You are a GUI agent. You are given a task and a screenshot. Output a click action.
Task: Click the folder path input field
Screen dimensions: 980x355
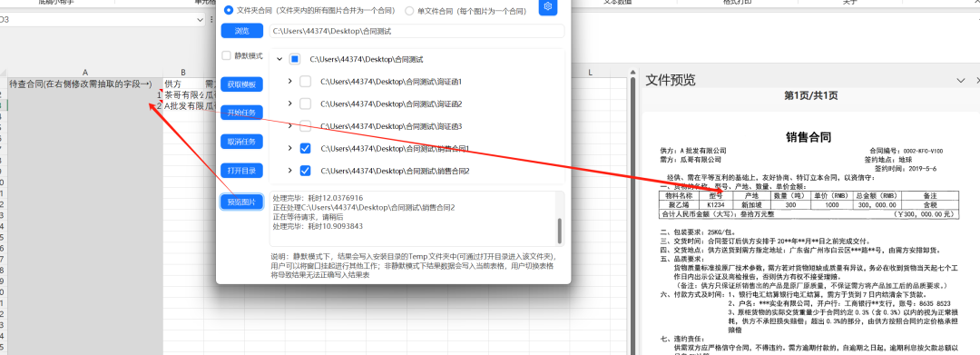point(416,31)
